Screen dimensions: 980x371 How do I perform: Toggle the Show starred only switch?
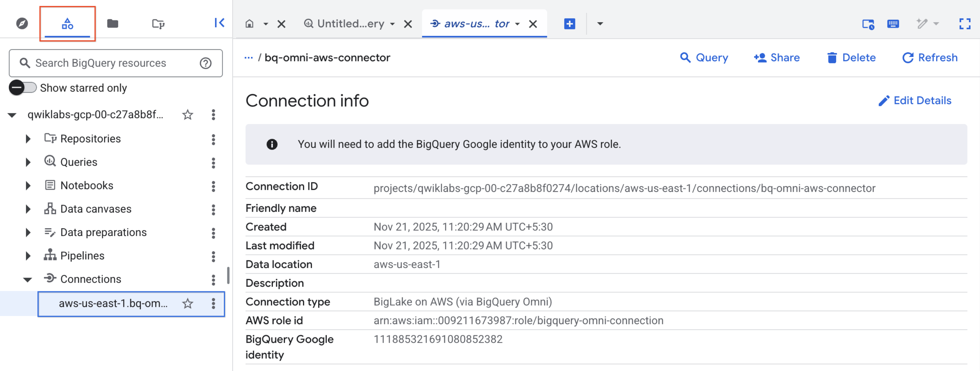[22, 87]
